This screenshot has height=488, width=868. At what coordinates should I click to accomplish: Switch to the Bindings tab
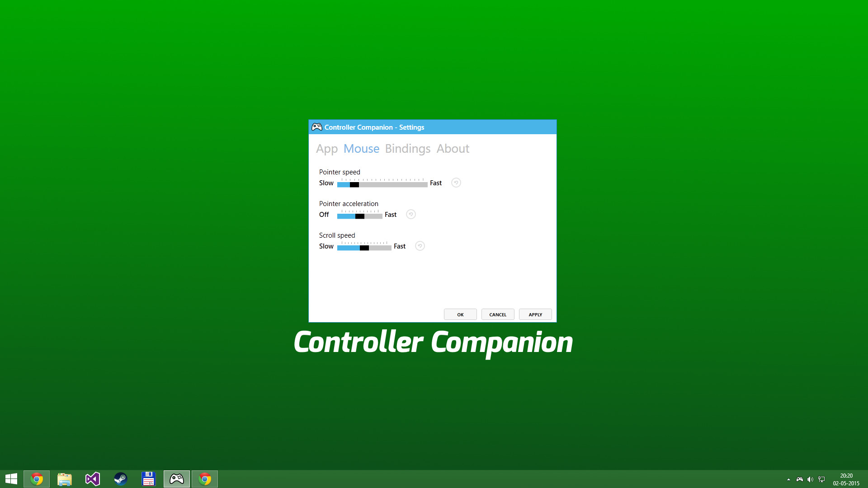407,149
